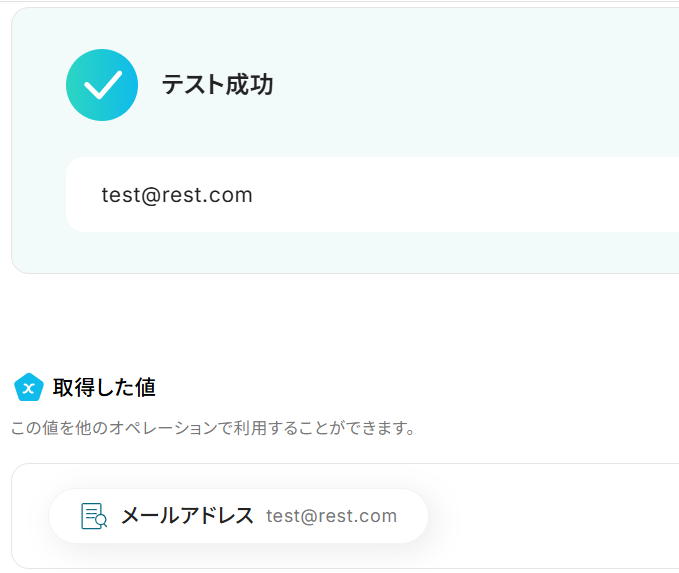
Task: Click the magnifier part of the chip's document icon
Action: (x=101, y=521)
